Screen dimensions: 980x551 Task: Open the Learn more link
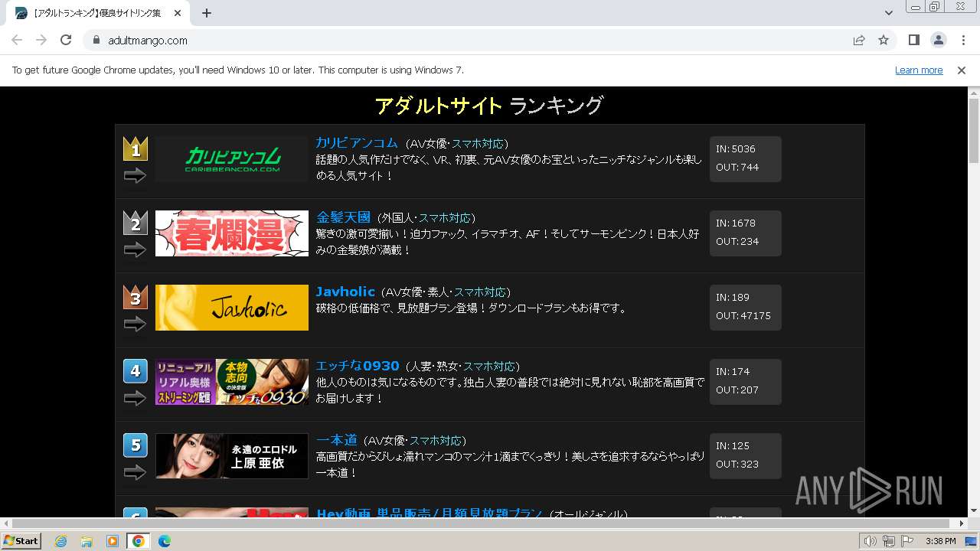point(919,70)
